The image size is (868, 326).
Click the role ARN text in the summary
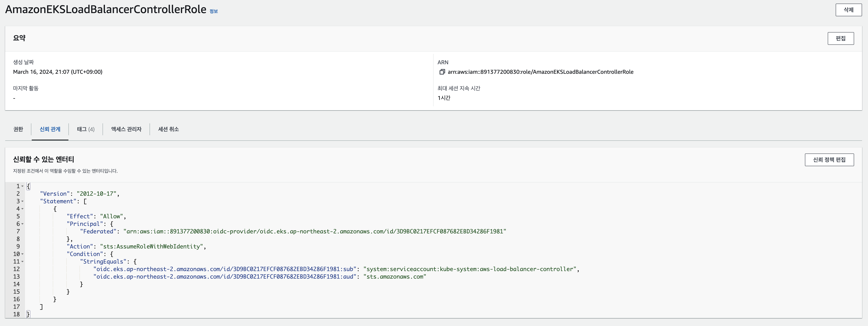coord(540,72)
